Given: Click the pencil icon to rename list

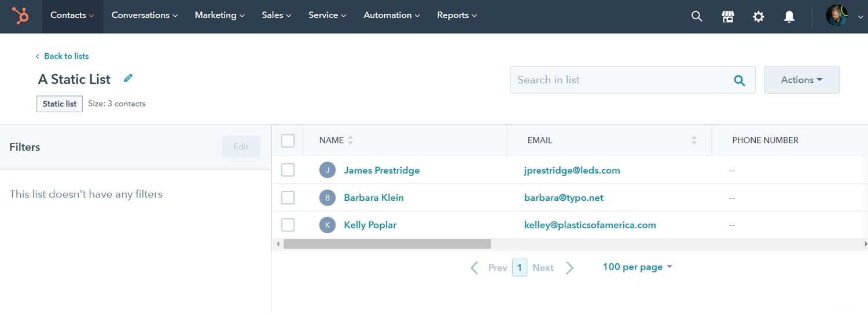Looking at the screenshot, I should click(x=128, y=78).
